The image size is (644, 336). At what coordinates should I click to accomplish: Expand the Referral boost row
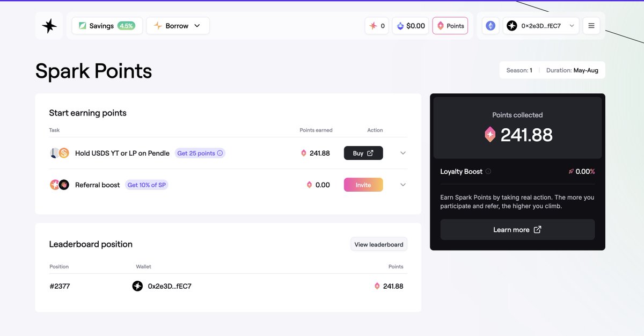[x=403, y=185]
